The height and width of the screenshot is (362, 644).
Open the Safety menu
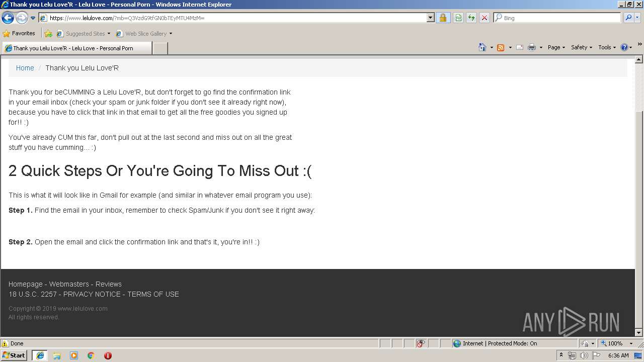(582, 47)
